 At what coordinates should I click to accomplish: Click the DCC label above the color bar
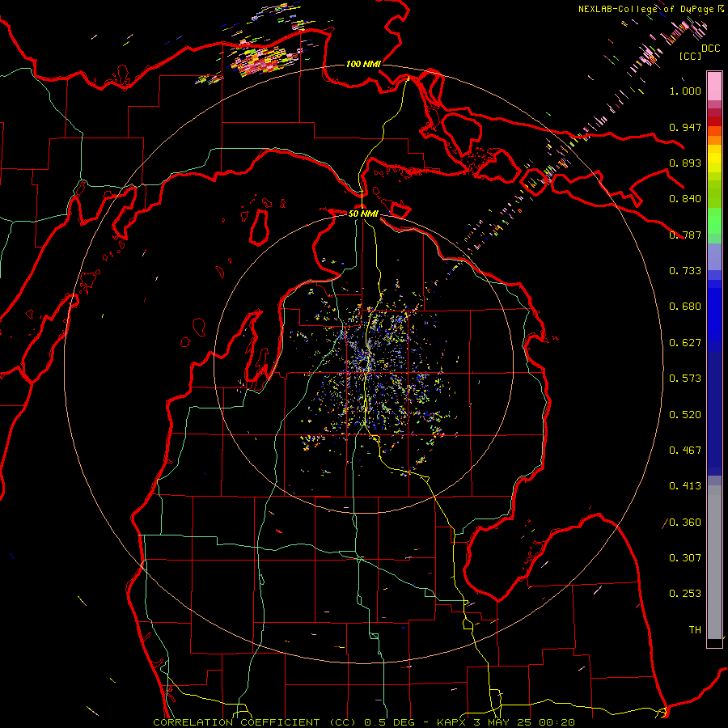(710, 49)
